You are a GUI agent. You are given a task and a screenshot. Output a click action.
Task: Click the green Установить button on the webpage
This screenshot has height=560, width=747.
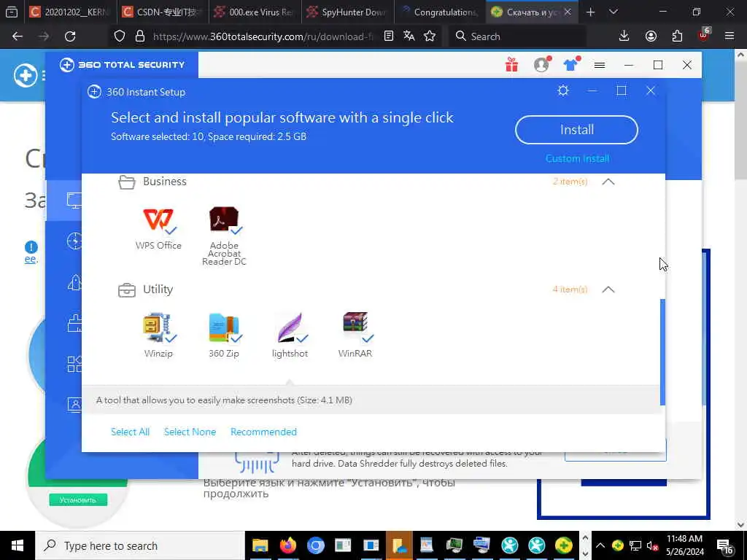(x=78, y=500)
